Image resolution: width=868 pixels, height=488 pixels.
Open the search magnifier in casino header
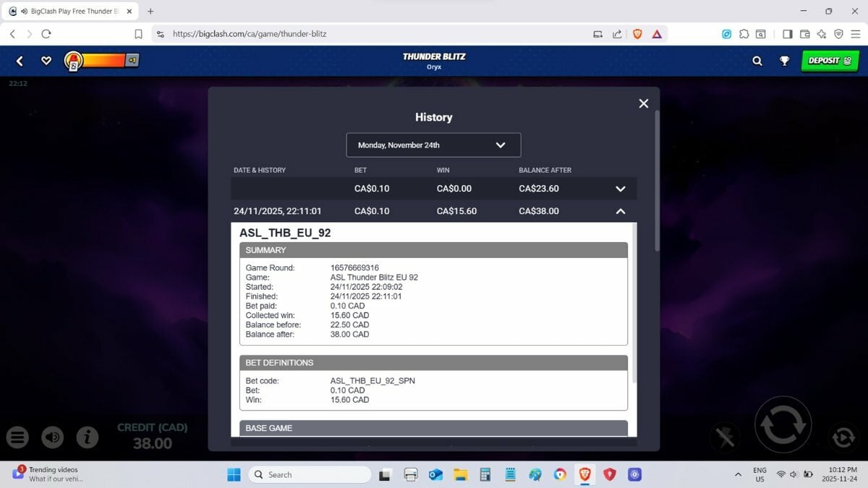(757, 61)
